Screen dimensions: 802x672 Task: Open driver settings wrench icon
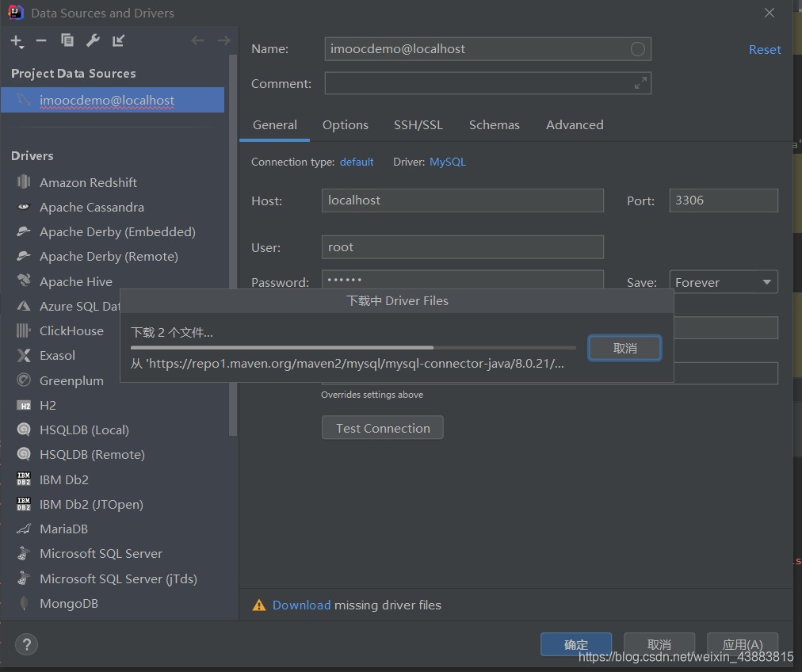(x=93, y=40)
